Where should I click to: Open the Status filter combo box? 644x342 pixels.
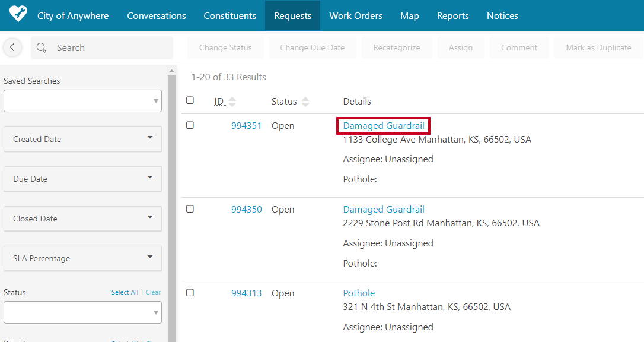point(82,312)
